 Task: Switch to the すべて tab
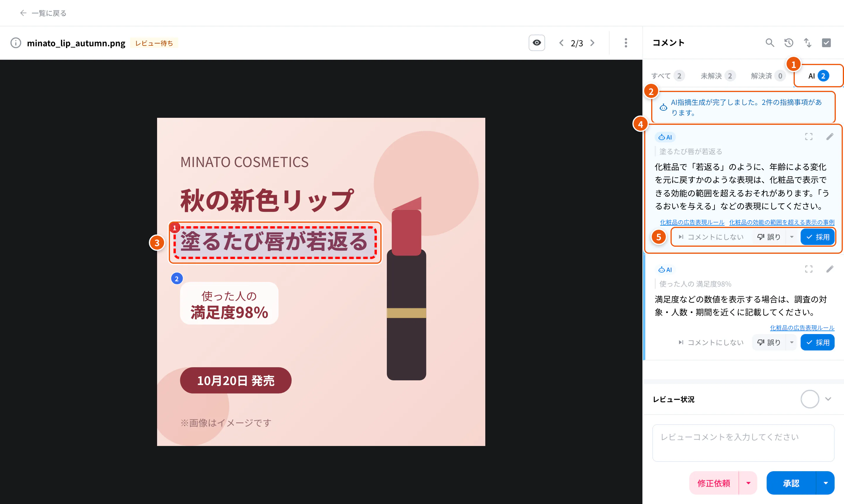coord(668,76)
